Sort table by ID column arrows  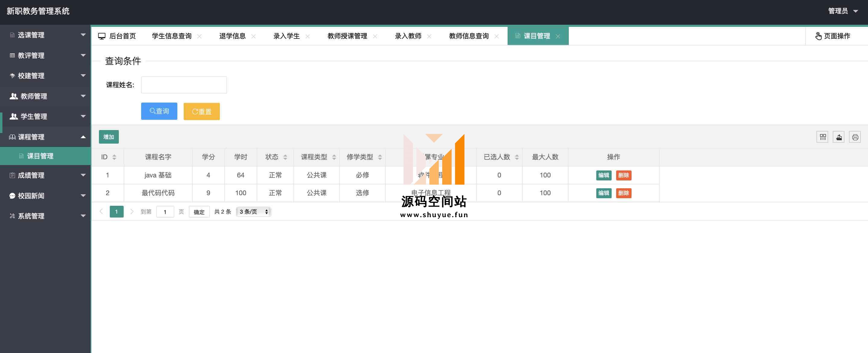(114, 157)
